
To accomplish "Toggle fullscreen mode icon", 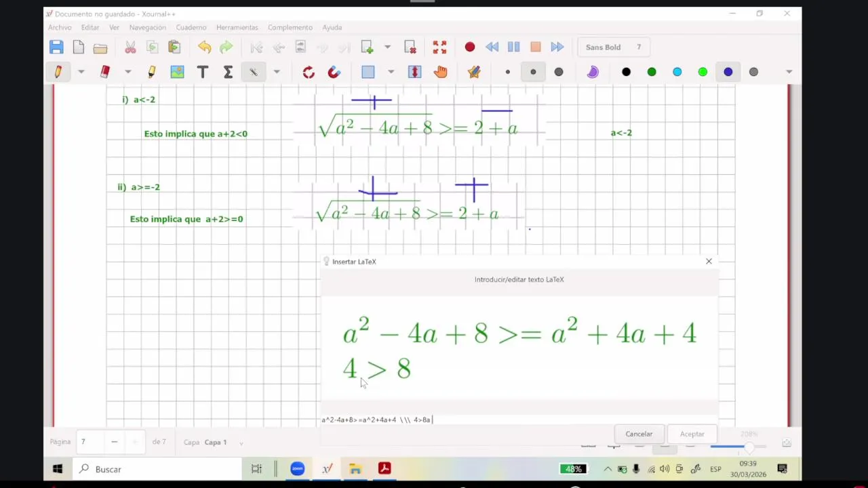I will 439,47.
